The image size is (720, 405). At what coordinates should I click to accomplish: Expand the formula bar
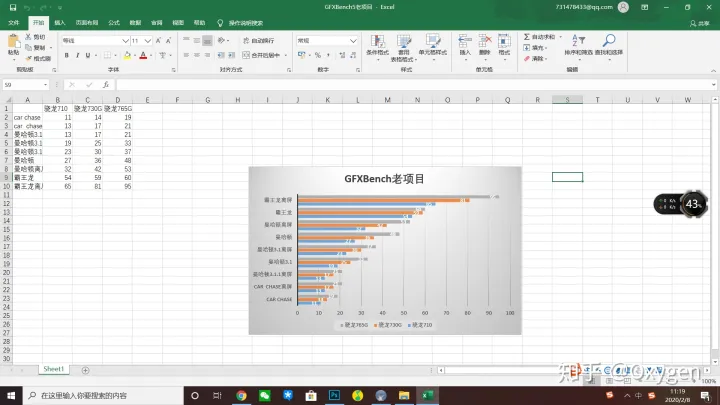[713, 84]
